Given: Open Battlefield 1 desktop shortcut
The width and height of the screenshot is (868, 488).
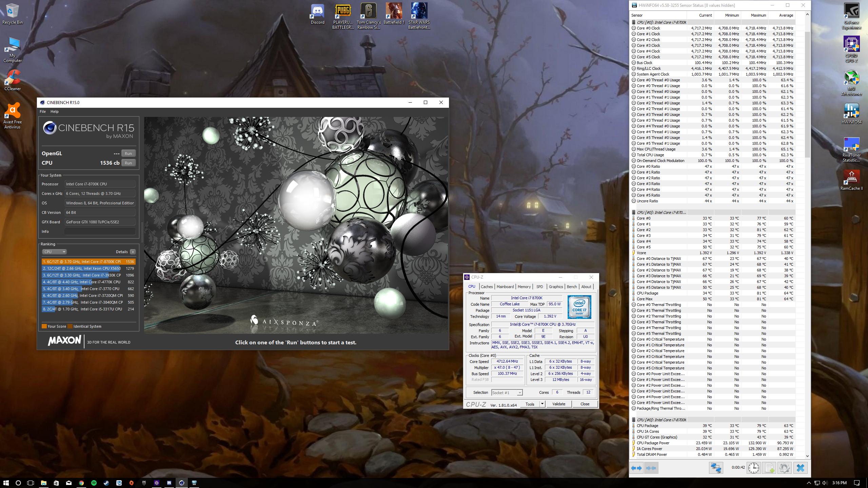Looking at the screenshot, I should (x=394, y=14).
